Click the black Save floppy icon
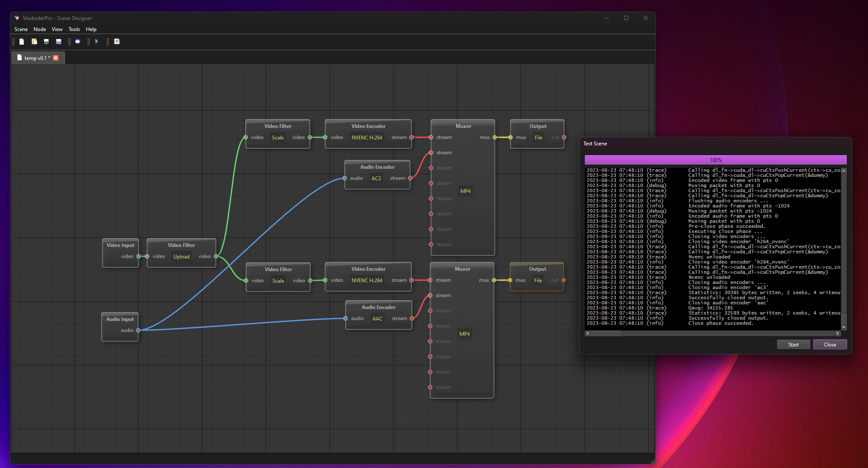This screenshot has width=868, height=468. coord(46,42)
